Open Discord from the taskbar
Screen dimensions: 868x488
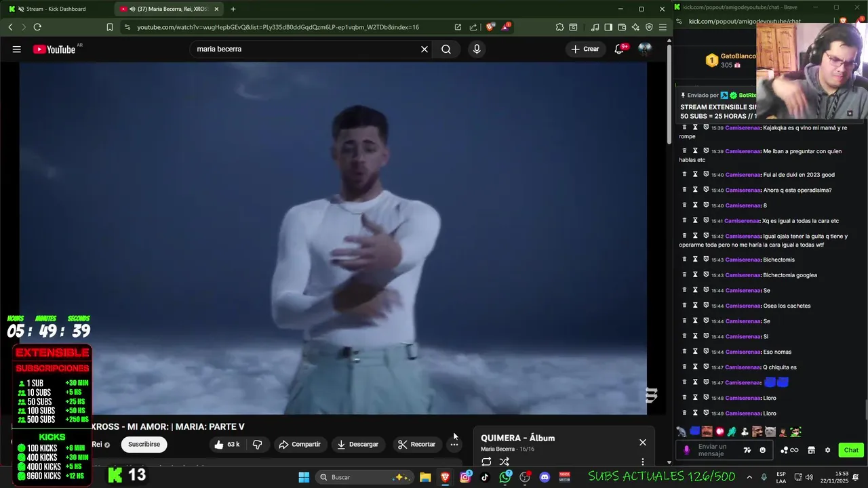(x=545, y=477)
